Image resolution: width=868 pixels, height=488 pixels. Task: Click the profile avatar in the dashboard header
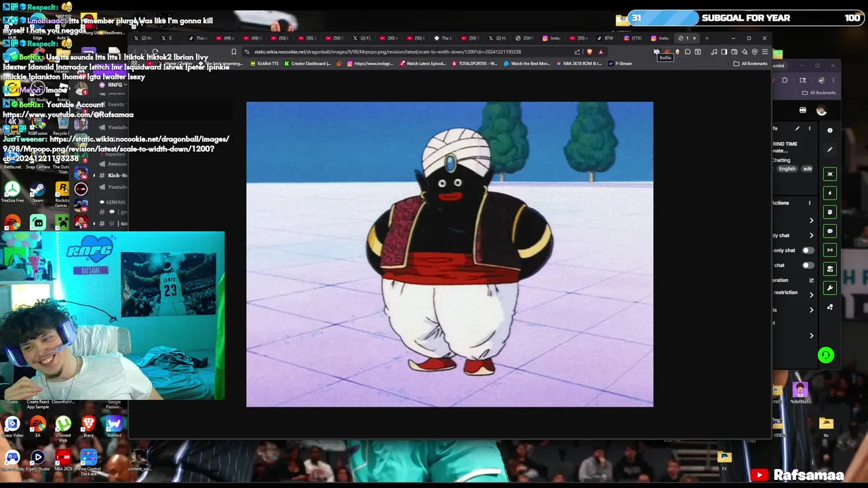point(821,110)
